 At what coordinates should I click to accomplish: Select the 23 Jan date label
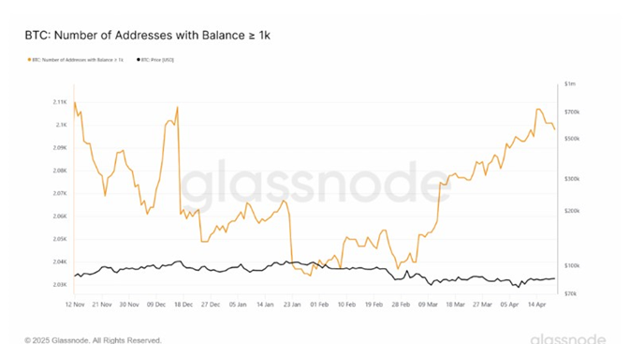click(x=292, y=305)
